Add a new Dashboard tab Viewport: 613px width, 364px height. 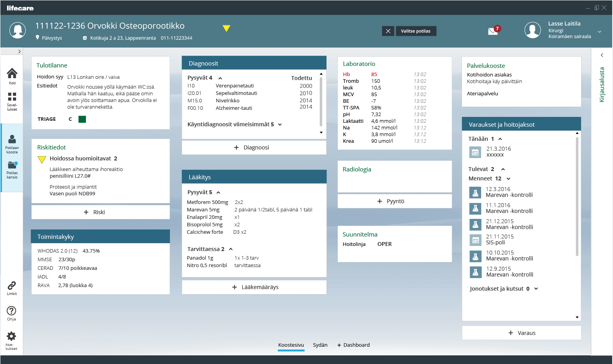[x=353, y=345]
